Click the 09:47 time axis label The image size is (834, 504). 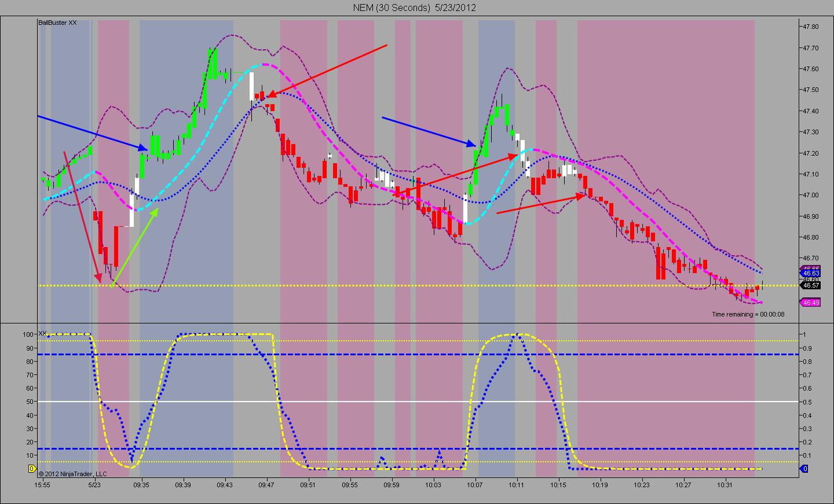(x=266, y=485)
